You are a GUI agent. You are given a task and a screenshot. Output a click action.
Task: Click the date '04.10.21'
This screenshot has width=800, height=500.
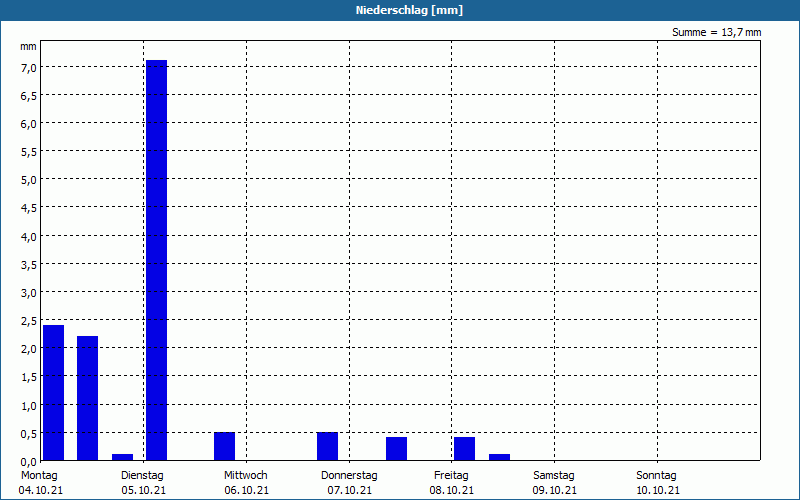tap(41, 490)
